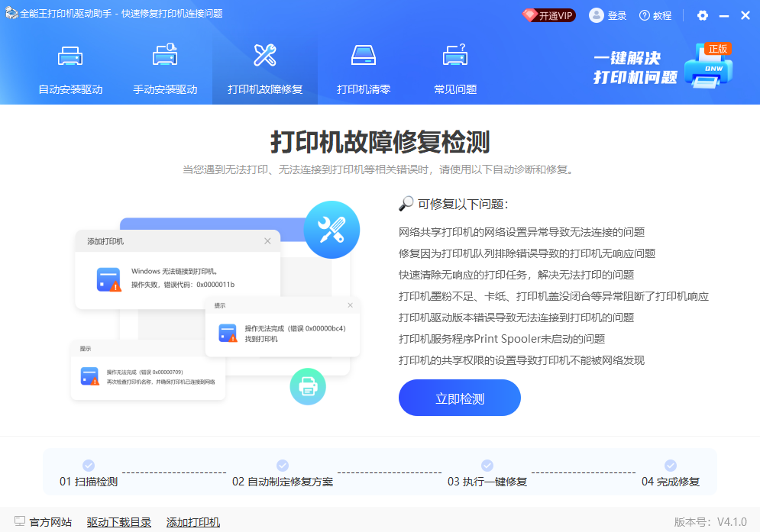Click the 一键解决打印机问题 banner
The width and height of the screenshot is (760, 532).
662,68
